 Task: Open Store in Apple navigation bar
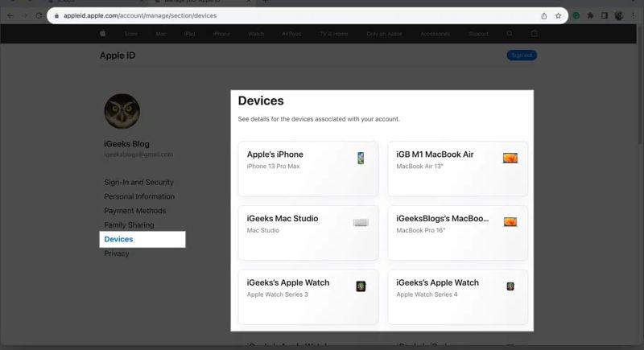point(131,34)
